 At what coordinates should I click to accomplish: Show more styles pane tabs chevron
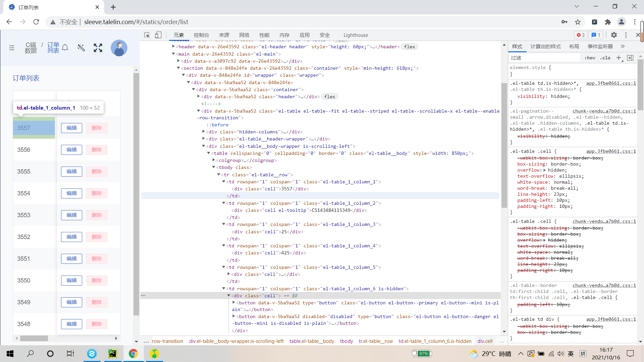(x=623, y=46)
